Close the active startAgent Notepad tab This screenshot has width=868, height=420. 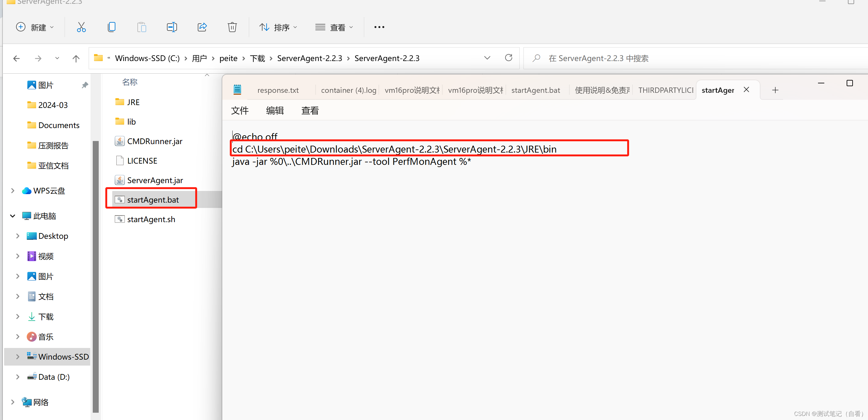click(x=746, y=90)
